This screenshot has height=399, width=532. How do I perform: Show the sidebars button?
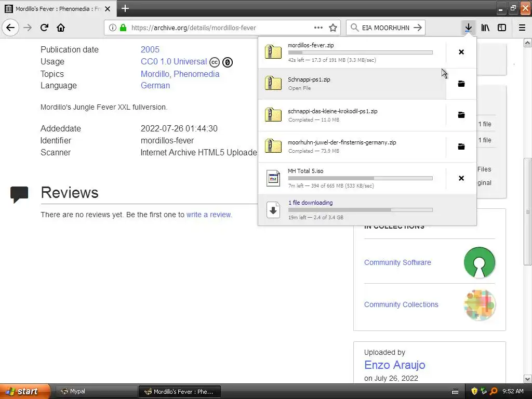coord(502,28)
